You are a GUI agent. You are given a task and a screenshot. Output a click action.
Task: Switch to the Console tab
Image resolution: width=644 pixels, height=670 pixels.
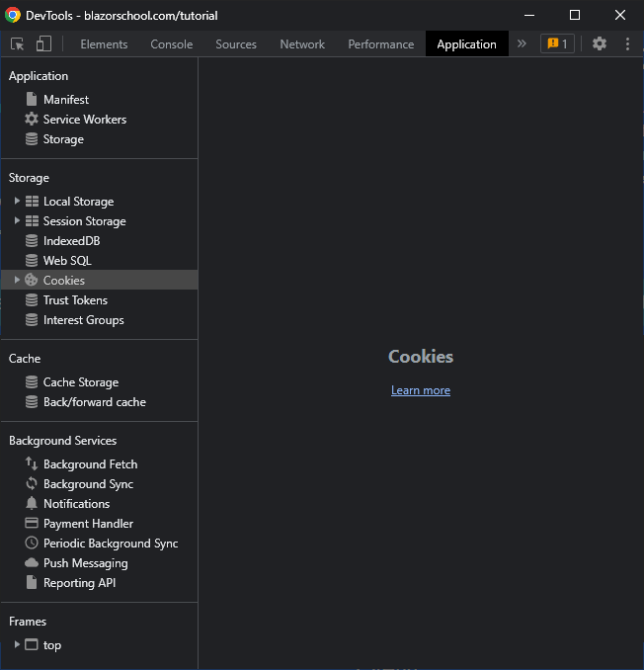coord(172,44)
